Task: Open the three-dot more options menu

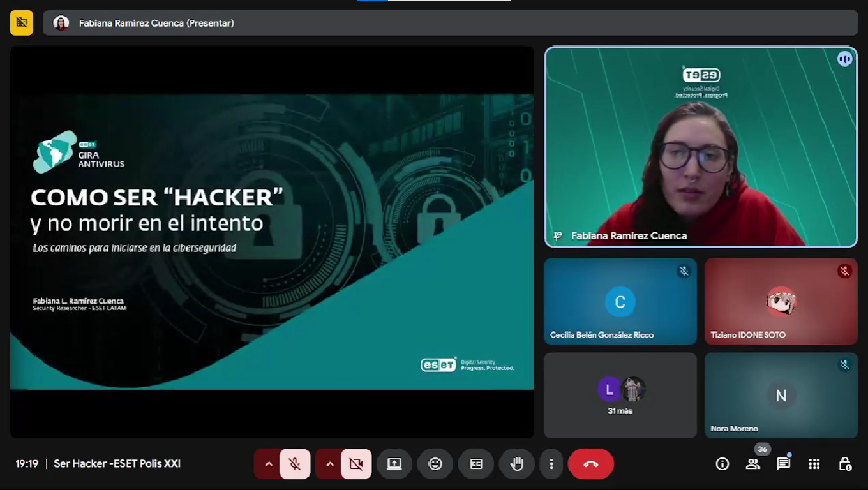Action: [x=551, y=464]
